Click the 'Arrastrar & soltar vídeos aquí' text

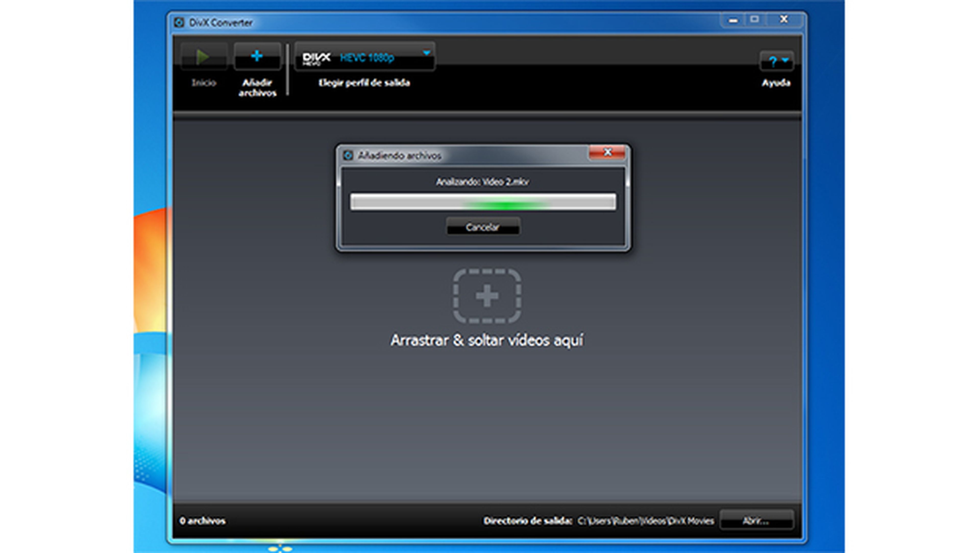point(487,340)
